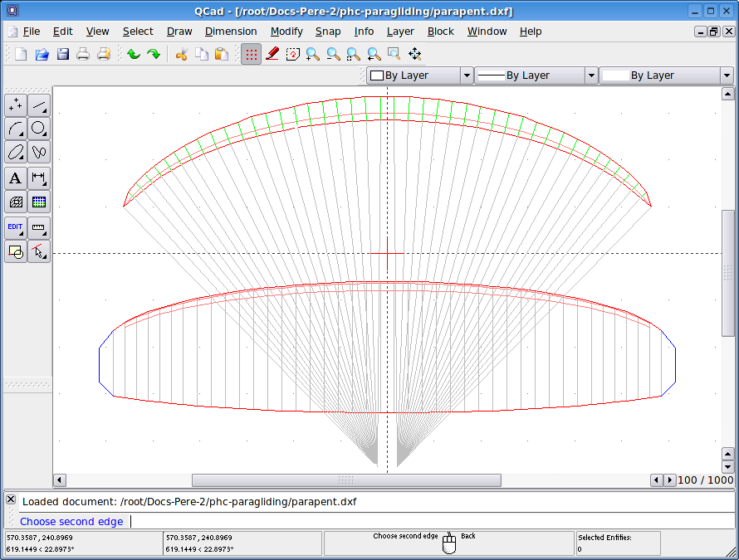Select the Splines tool
739x560 pixels.
(39, 152)
